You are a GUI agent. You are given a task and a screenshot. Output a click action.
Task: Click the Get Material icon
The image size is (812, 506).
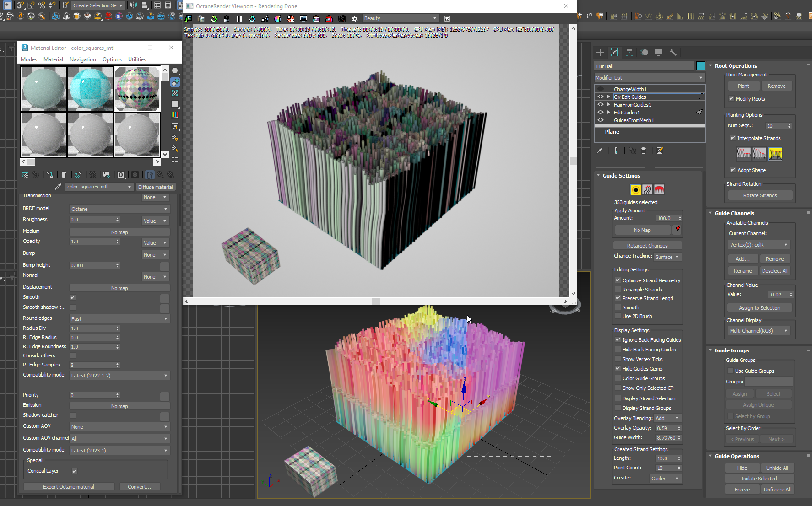(x=25, y=175)
